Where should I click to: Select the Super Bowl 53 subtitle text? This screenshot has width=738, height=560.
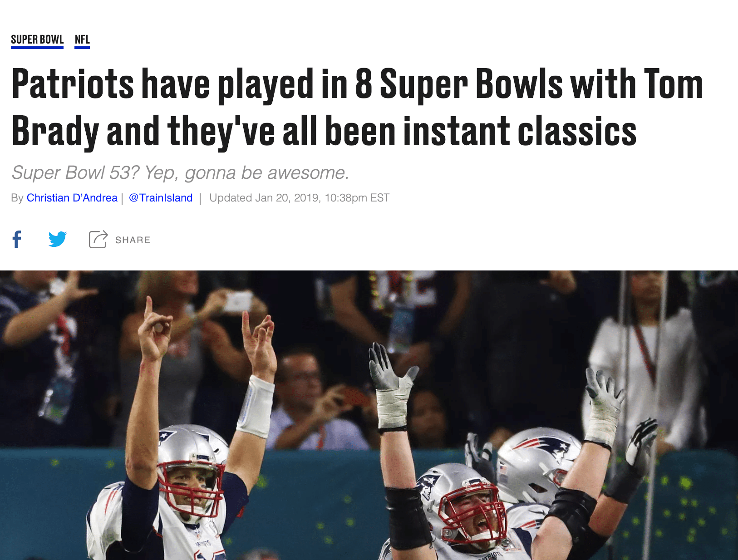180,173
